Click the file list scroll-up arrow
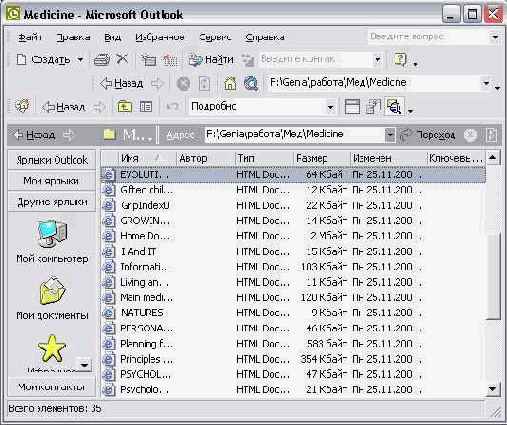The image size is (507, 425). point(493,157)
